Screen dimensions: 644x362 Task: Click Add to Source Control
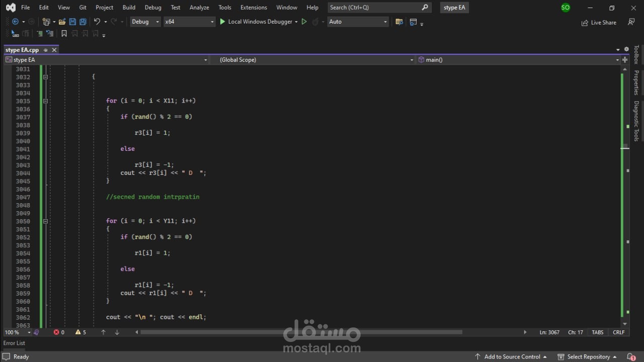coord(510,356)
